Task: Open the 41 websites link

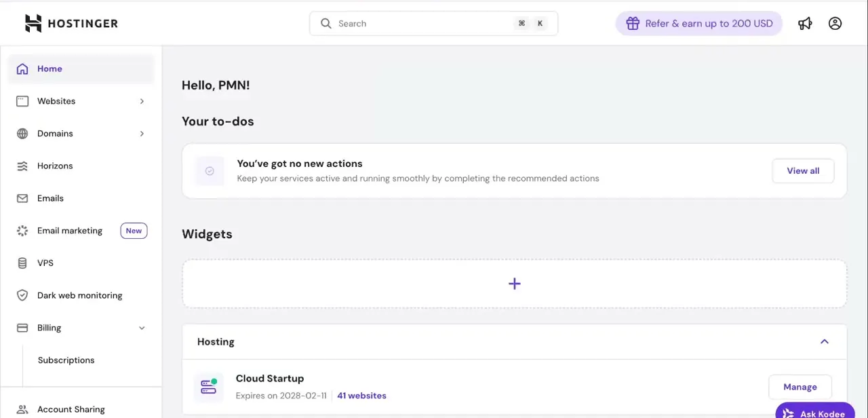Action: coord(361,396)
